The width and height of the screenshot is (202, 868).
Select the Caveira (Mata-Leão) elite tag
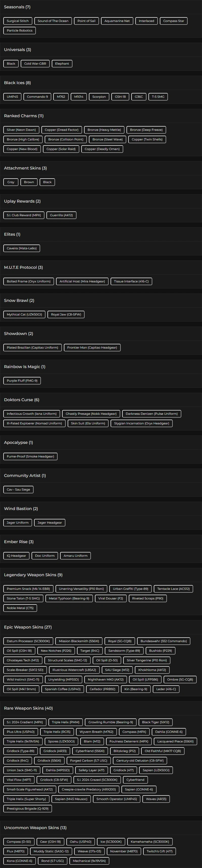coord(21,248)
